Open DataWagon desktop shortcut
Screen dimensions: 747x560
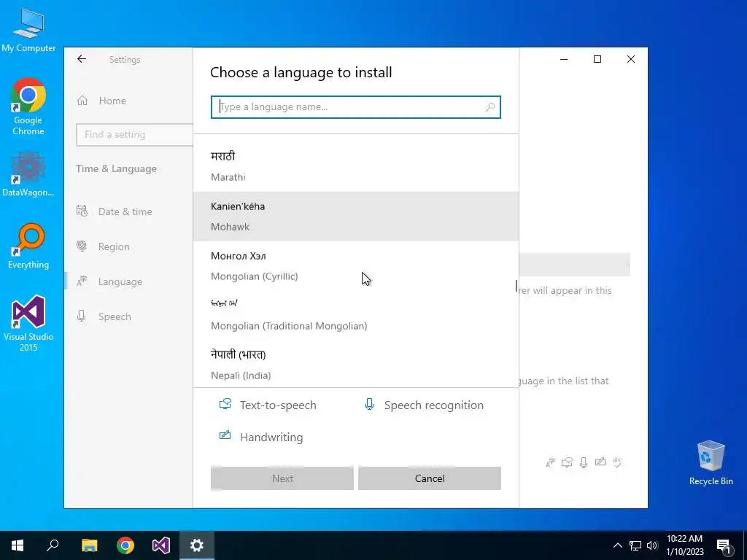click(28, 174)
